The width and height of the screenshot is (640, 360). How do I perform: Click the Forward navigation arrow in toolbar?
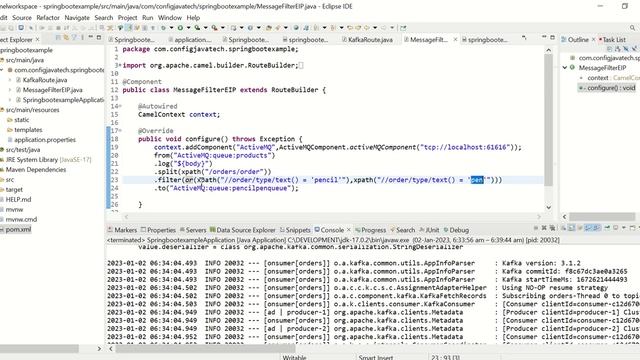pos(384,28)
